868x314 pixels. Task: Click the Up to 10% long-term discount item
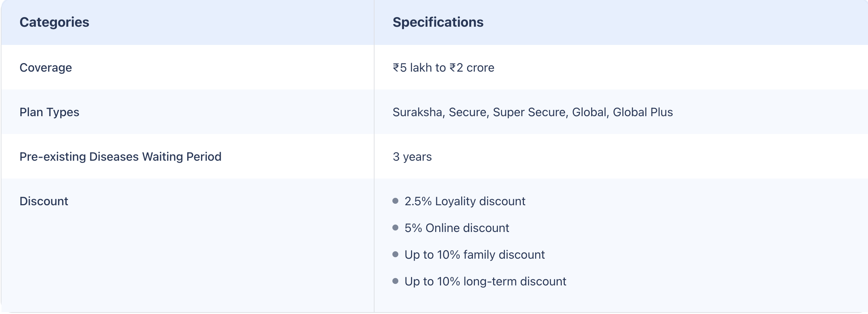(x=485, y=281)
